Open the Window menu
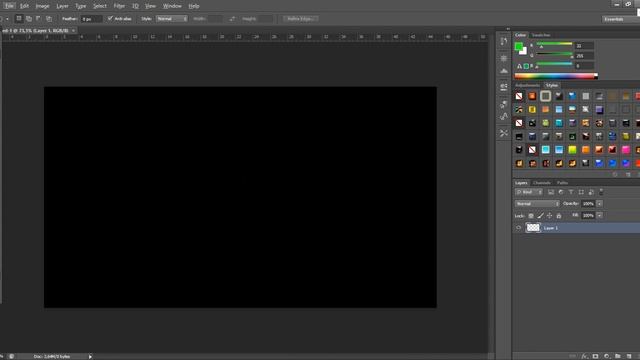This screenshot has width=640, height=360. (172, 6)
